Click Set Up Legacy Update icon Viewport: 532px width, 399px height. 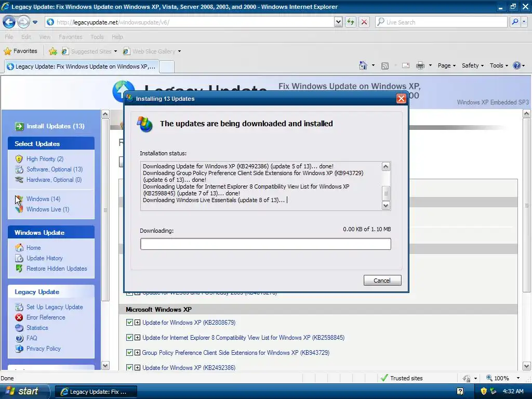coord(19,307)
